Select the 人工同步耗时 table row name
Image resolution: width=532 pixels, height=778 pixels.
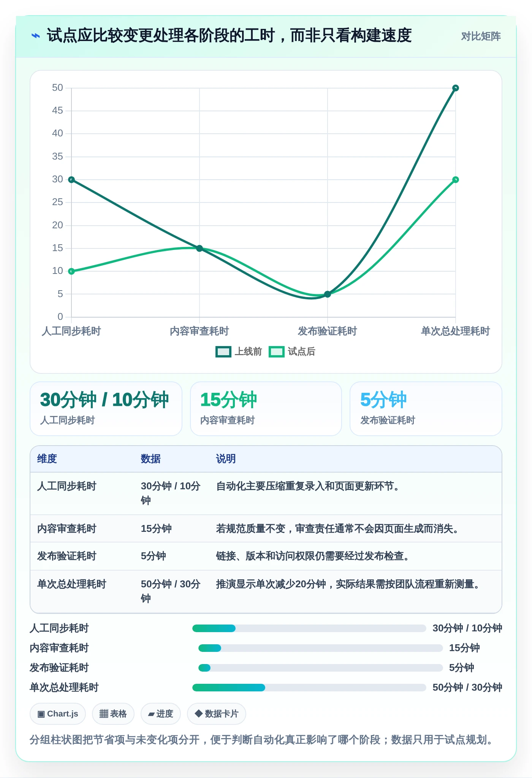point(67,486)
